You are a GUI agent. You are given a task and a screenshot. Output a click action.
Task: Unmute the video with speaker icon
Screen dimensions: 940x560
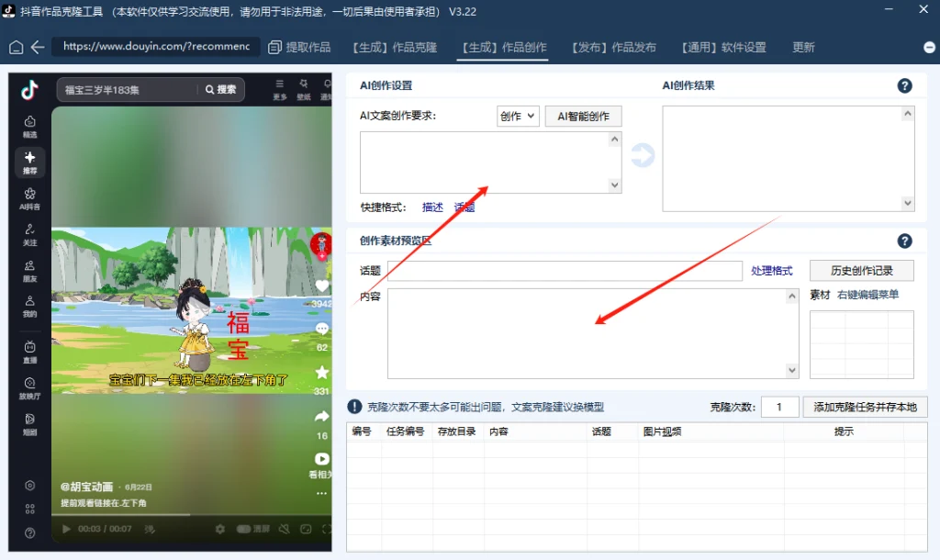point(285,529)
